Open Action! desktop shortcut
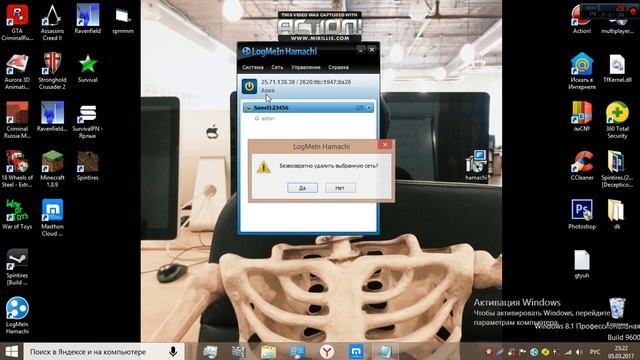The height and width of the screenshot is (360, 640). point(582,20)
